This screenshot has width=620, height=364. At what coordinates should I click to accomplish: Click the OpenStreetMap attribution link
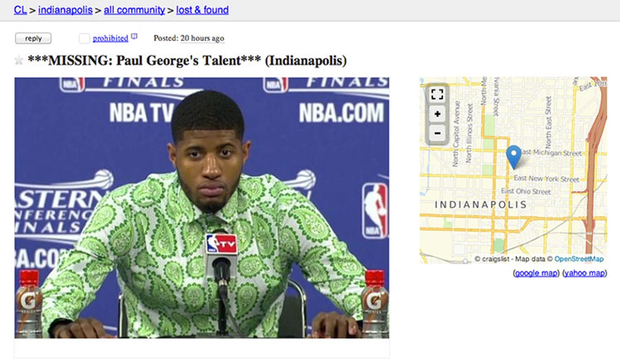click(x=579, y=259)
